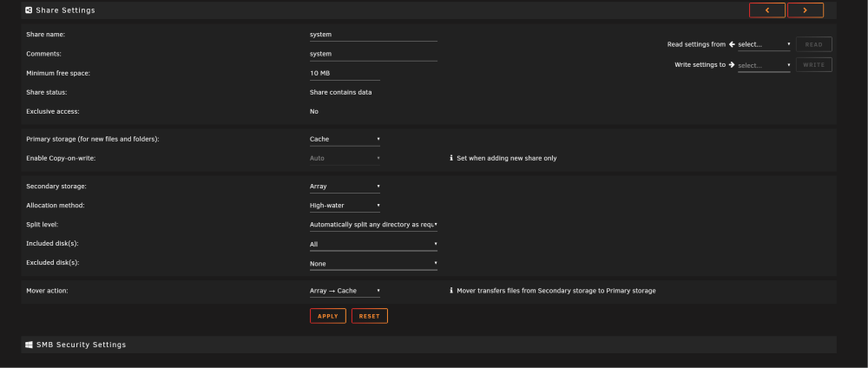868x368 pixels.
Task: Go to previous share with left arrow button
Action: (x=766, y=10)
